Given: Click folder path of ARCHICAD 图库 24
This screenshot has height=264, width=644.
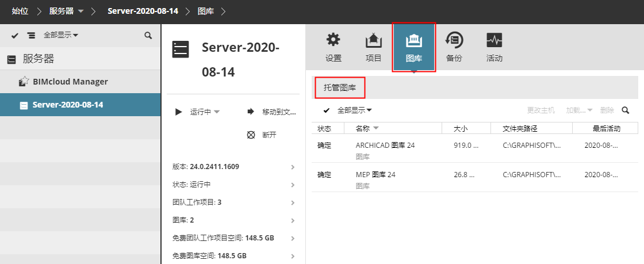Looking at the screenshot, I should (x=532, y=146).
